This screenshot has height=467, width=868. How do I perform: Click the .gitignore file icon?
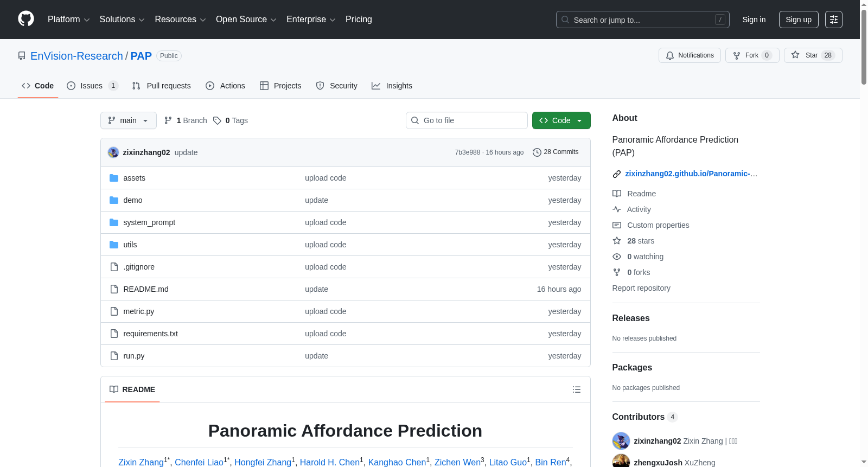coord(114,267)
